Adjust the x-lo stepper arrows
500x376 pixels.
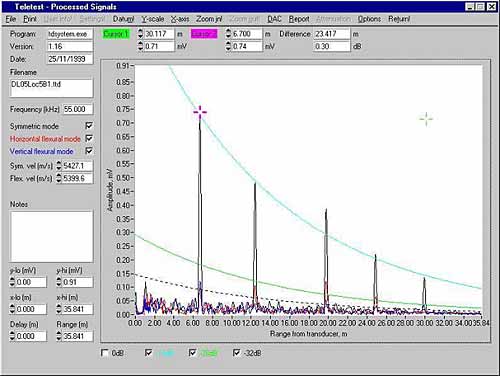point(13,309)
